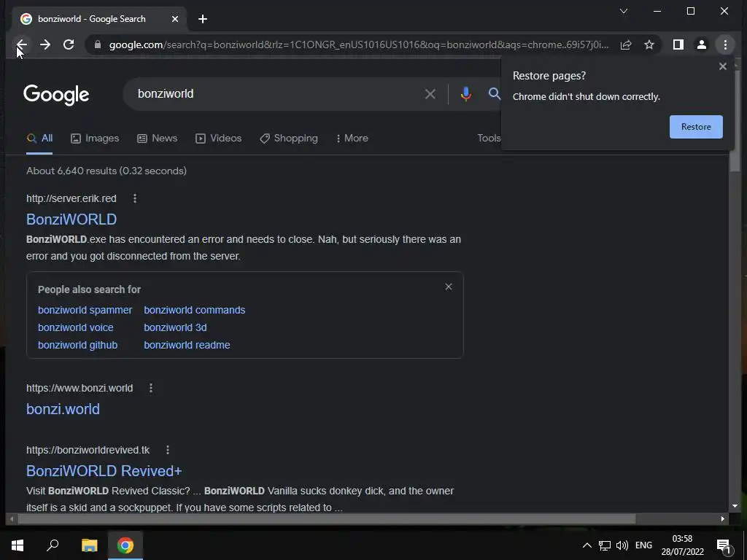The width and height of the screenshot is (747, 560).
Task: Open the BonziWORLD Revived+ result
Action: (x=104, y=471)
